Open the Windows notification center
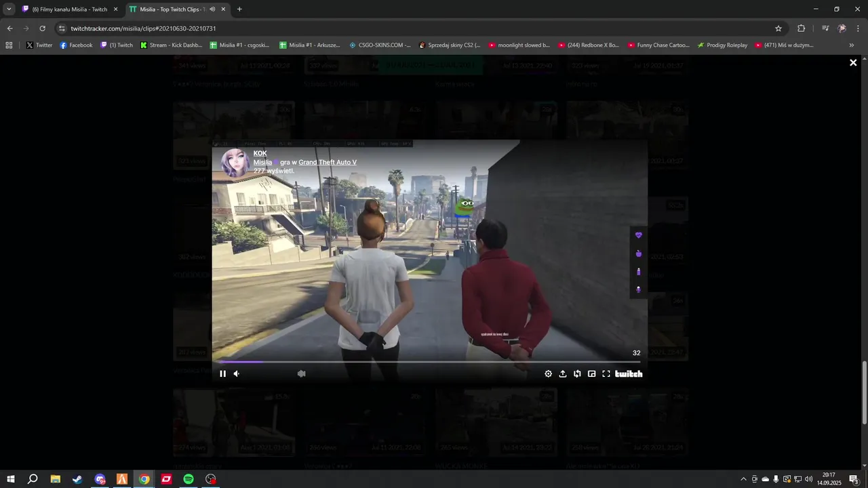Viewport: 868px width, 488px height. [854, 479]
